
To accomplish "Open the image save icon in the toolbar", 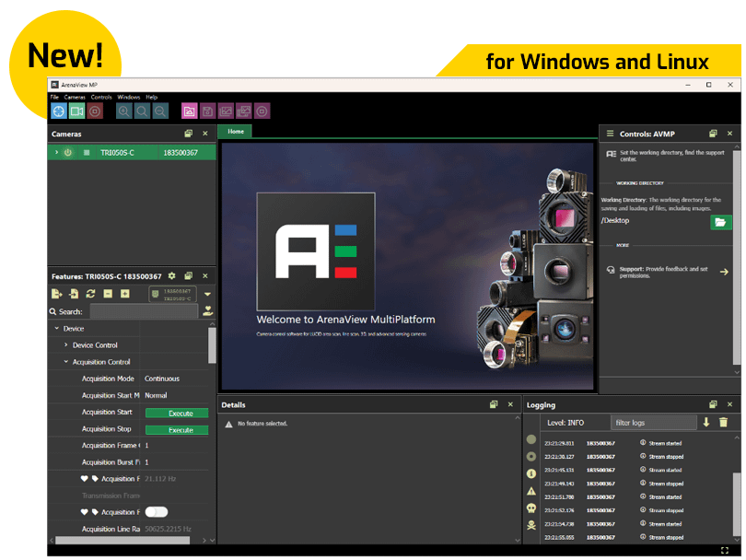I will click(208, 111).
